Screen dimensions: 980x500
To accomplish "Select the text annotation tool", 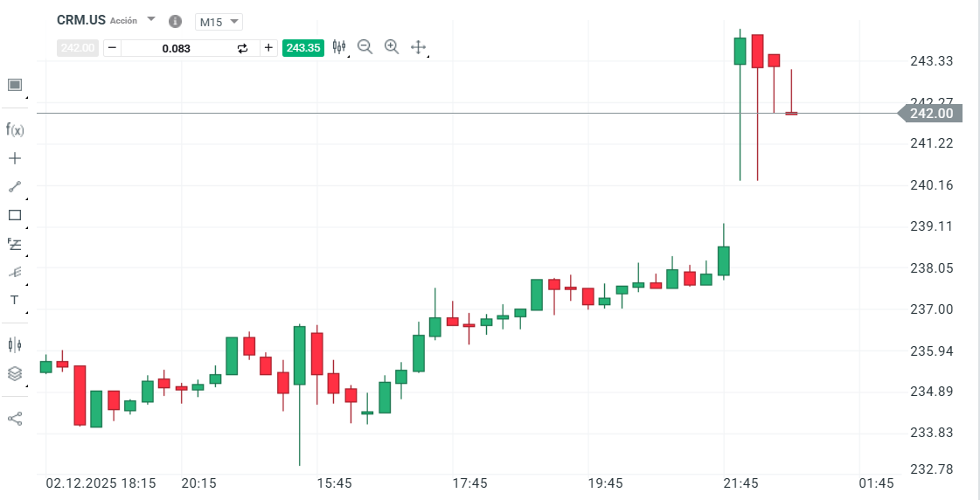I will [15, 300].
